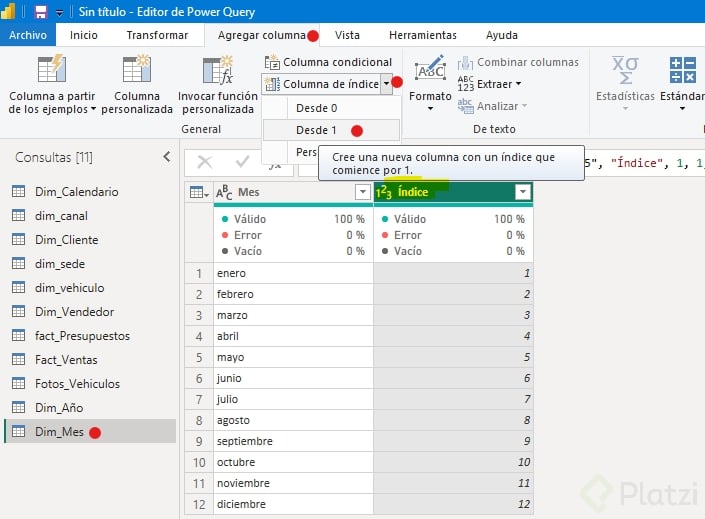Click the cell containing 'enero'
The image size is (705, 519).
(293, 273)
